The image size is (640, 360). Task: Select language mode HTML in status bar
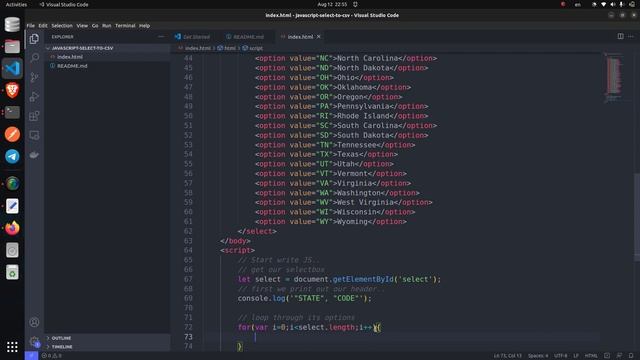[x=591, y=356]
